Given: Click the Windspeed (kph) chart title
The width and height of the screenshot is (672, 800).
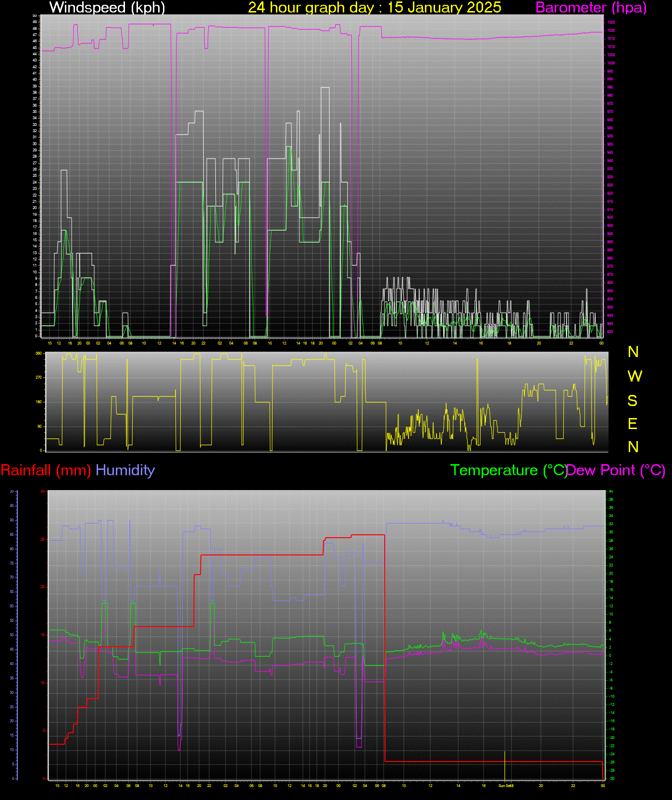Looking at the screenshot, I should click(x=107, y=8).
